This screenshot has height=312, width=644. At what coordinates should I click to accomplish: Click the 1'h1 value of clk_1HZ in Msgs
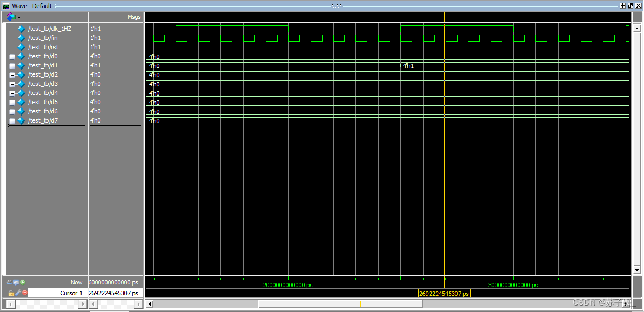95,29
